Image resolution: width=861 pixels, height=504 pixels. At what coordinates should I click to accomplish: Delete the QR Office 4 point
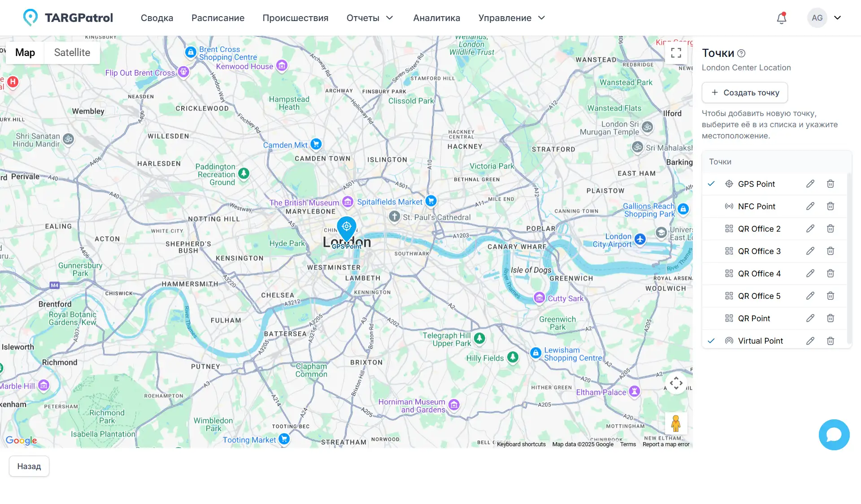(x=830, y=274)
